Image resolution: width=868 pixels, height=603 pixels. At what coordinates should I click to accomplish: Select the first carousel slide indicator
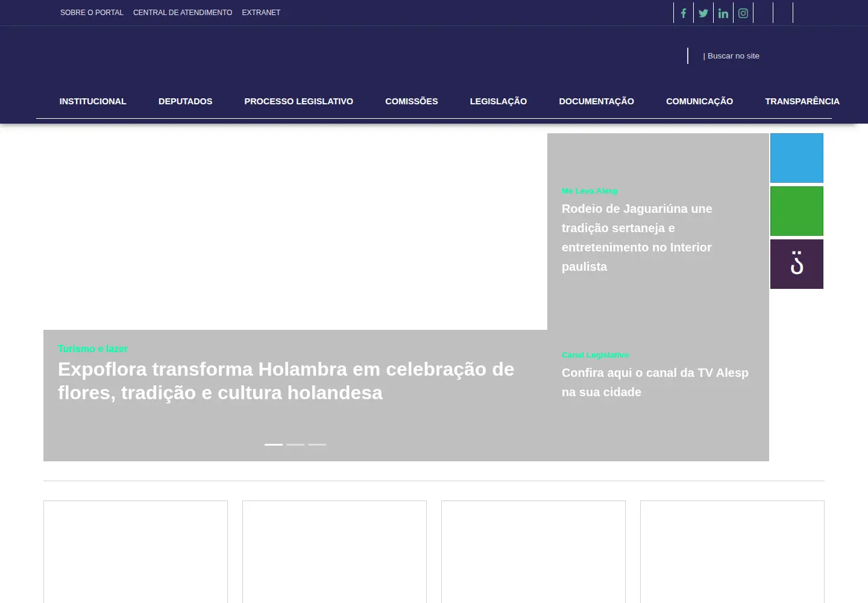(274, 444)
